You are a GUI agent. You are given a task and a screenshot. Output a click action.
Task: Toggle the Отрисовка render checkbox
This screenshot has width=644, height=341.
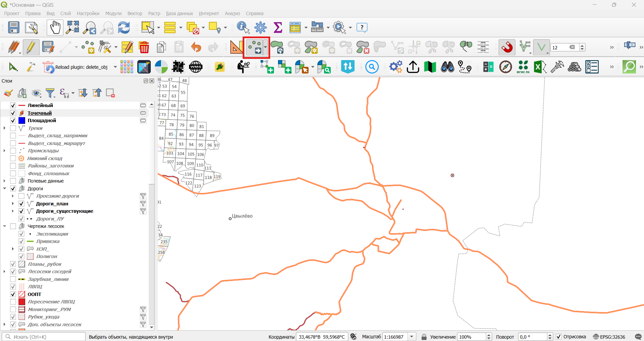click(559, 337)
